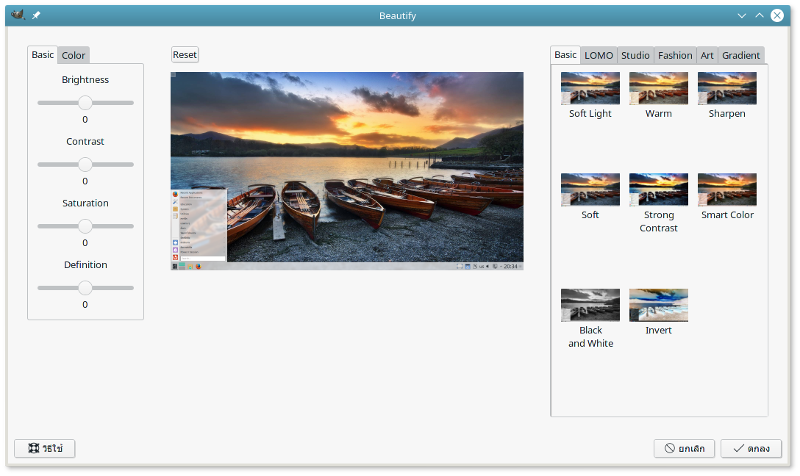Click the pin icon in title bar

pos(36,15)
